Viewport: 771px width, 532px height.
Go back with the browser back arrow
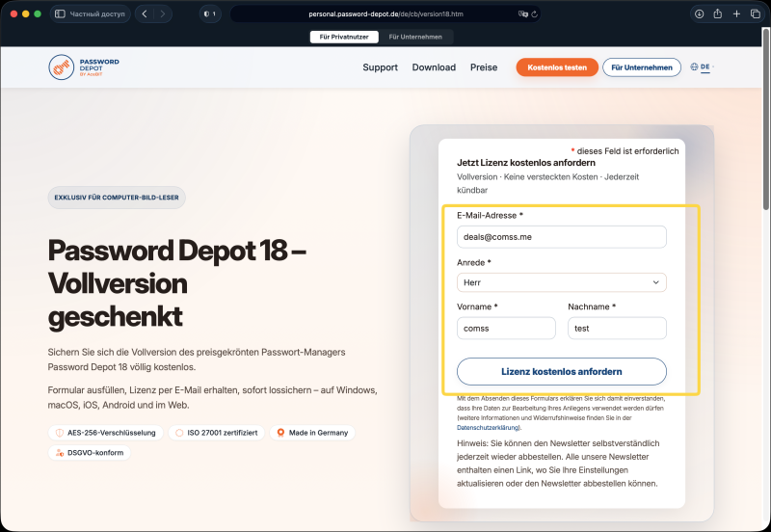[x=145, y=13]
